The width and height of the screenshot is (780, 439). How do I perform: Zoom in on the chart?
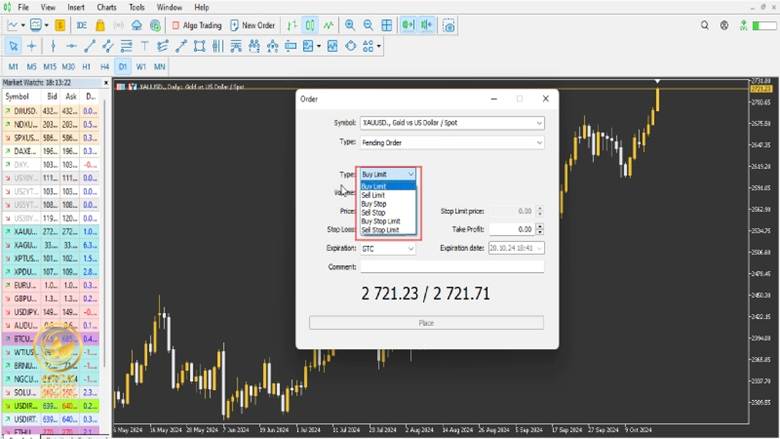[350, 25]
